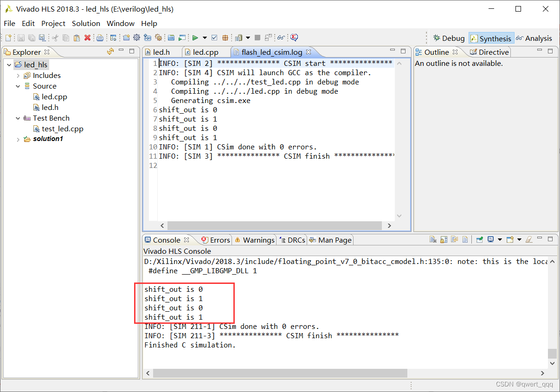Maximize the Outline panel
Viewport: 560px width, 392px height.
click(550, 51)
